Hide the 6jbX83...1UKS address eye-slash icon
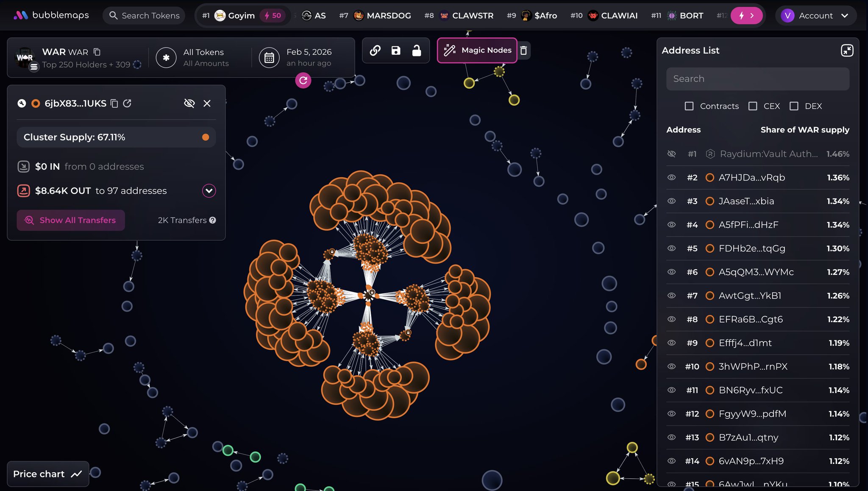The image size is (868, 491). (x=189, y=103)
